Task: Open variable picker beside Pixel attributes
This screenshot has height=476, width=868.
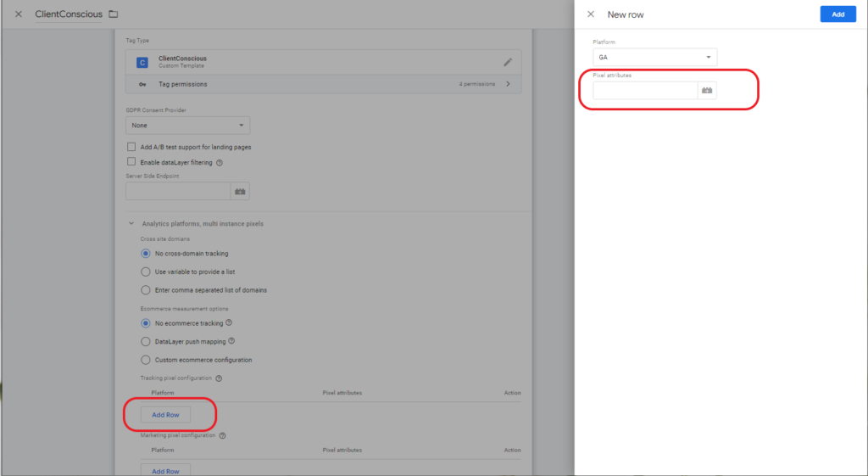Action: click(707, 90)
